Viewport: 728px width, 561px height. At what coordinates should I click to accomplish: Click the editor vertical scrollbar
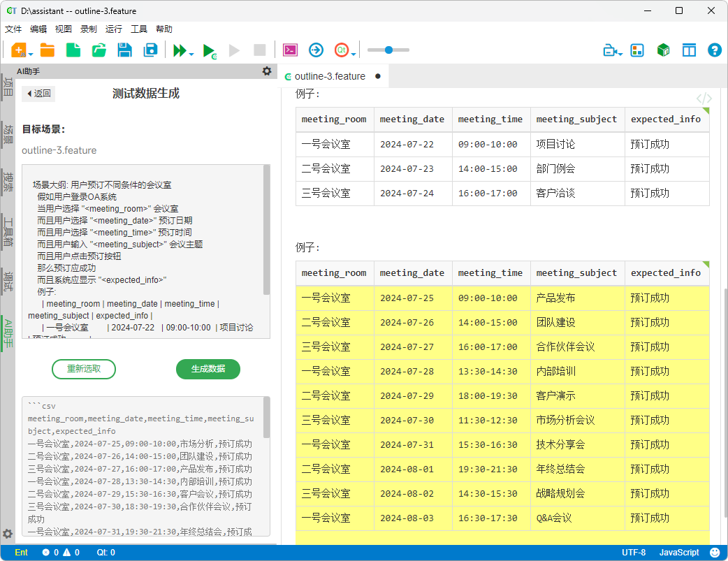725,402
